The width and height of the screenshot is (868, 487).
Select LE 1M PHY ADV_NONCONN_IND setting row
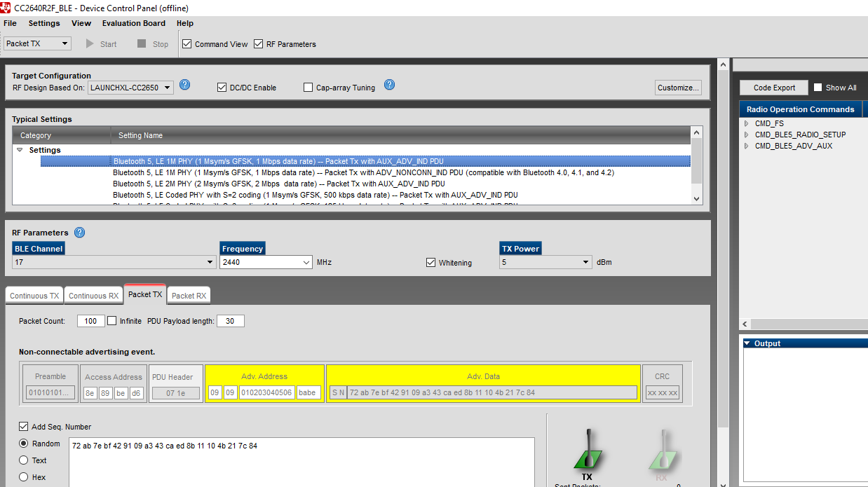366,172
